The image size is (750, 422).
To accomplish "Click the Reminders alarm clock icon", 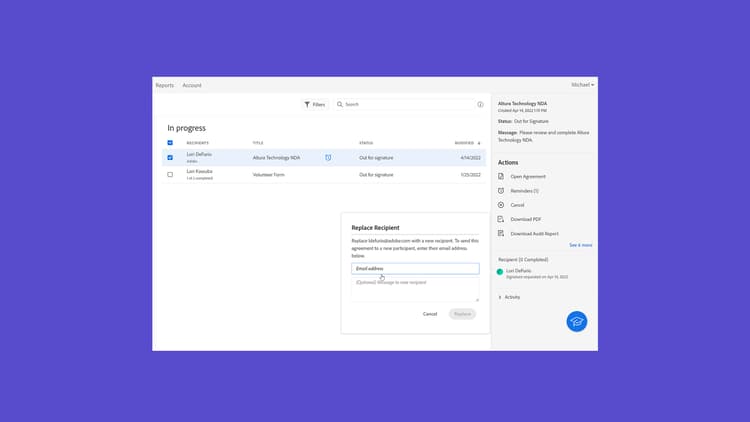I will pyautogui.click(x=501, y=190).
